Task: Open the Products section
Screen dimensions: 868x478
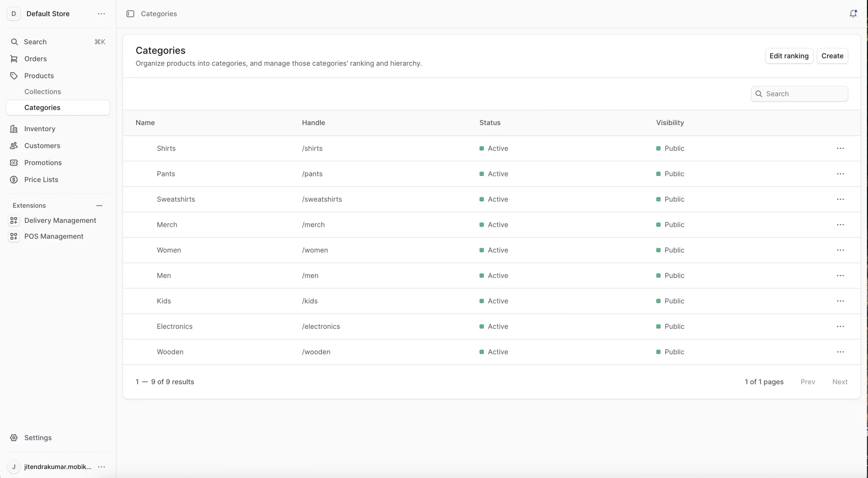Action: click(x=58, y=76)
